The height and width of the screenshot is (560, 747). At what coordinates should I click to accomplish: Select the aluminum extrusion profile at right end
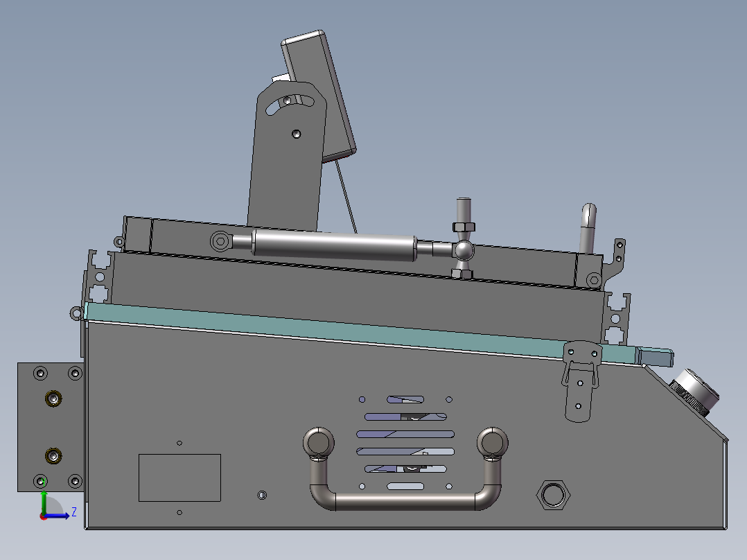tap(617, 318)
